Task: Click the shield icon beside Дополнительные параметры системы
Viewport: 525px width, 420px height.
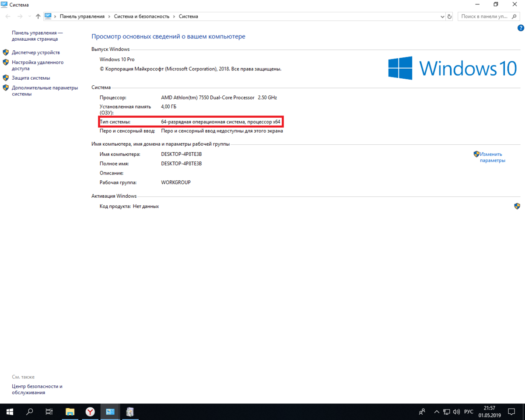Action: (6, 87)
